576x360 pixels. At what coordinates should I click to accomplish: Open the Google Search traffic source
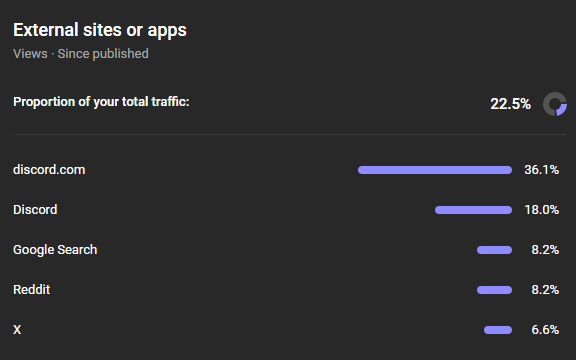55,250
